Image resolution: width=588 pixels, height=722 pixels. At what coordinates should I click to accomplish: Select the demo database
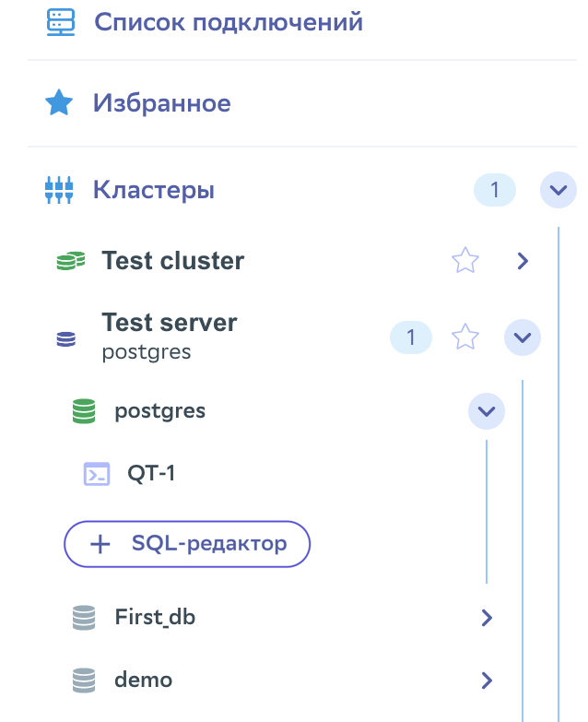click(x=144, y=681)
